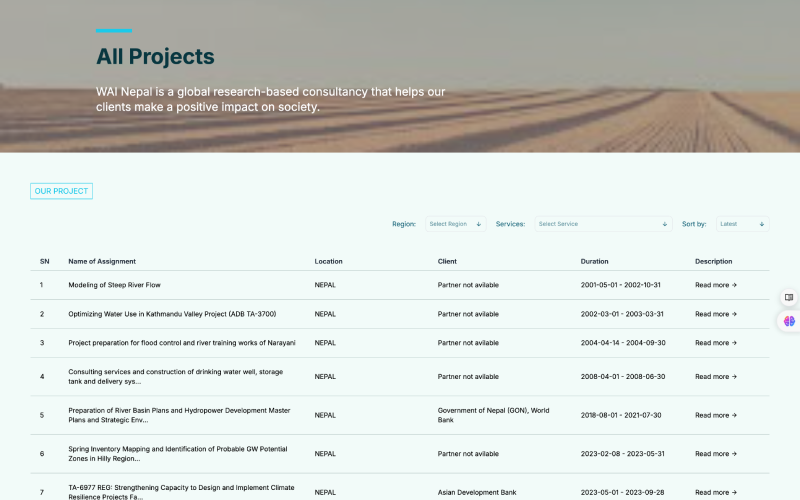
Task: Select 'Consulting services and construction of drinking water' name
Action: [176, 377]
